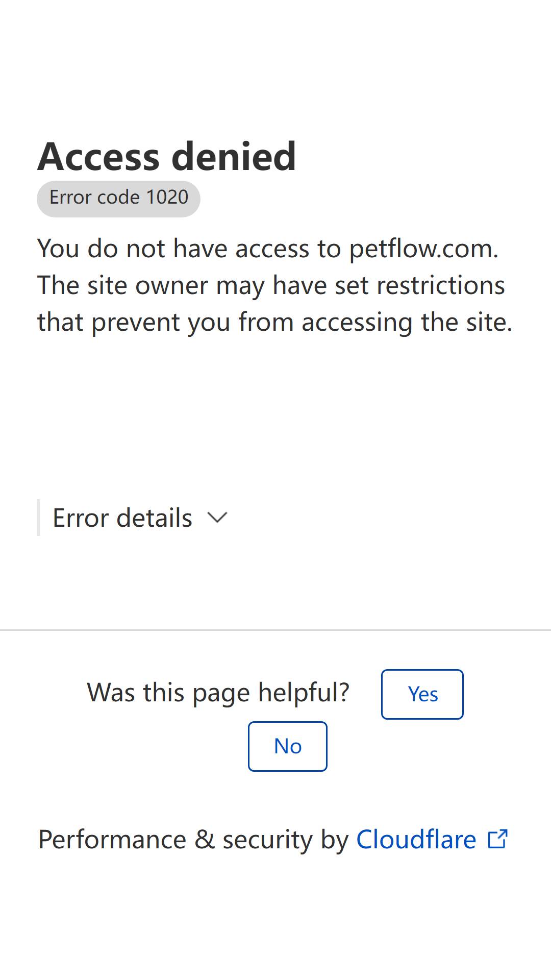Image resolution: width=551 pixels, height=980 pixels.
Task: Open the Error details section label
Action: pyautogui.click(x=122, y=518)
